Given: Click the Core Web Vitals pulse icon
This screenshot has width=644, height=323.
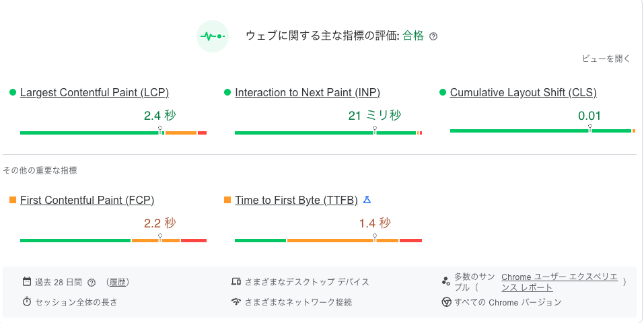Looking at the screenshot, I should [x=213, y=36].
